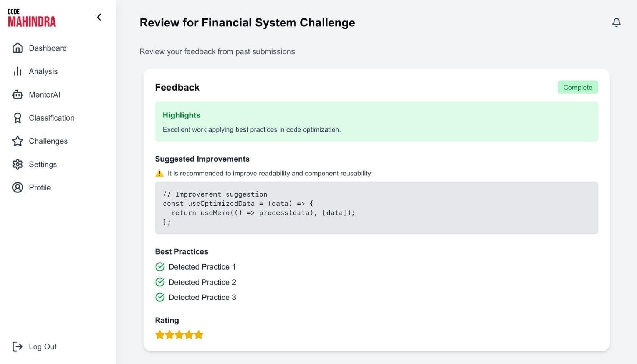Click the notification bell icon
Image resolution: width=637 pixels, height=364 pixels.
616,23
